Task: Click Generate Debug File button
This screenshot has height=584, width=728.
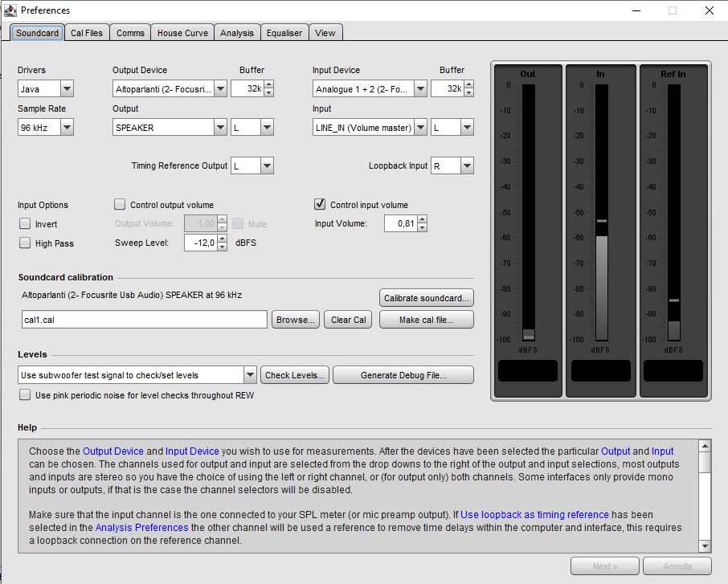Action: [x=403, y=375]
